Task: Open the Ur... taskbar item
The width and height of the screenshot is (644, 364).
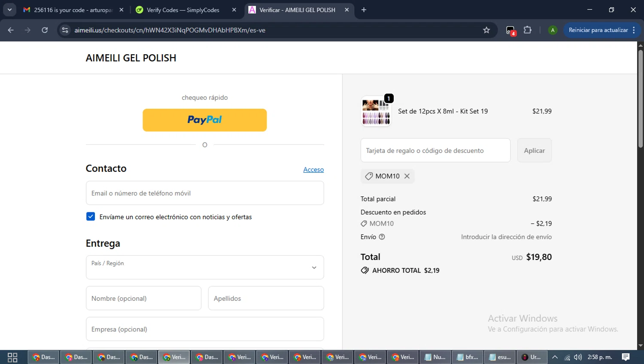Action: click(532, 357)
